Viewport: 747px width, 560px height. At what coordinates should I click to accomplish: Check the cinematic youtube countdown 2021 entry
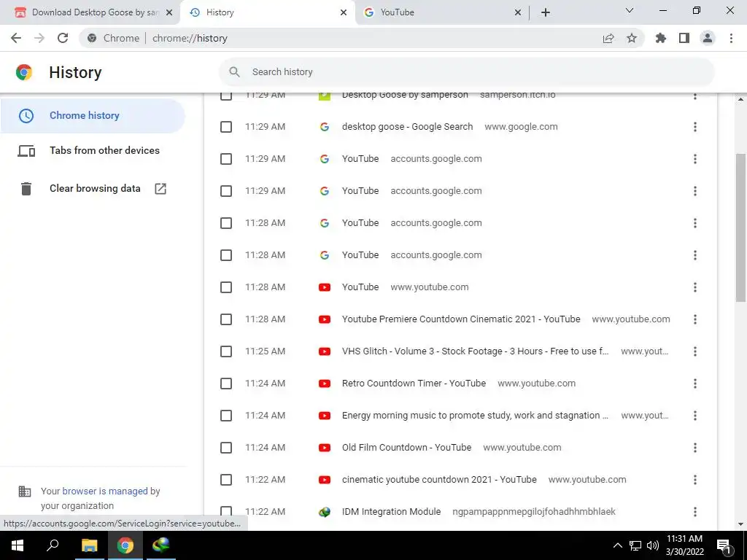click(226, 480)
